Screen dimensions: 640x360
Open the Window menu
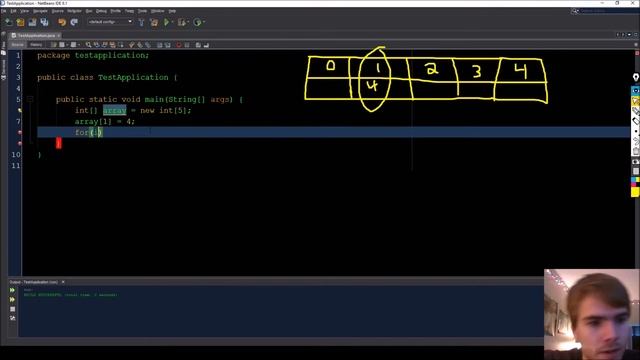tap(158, 11)
